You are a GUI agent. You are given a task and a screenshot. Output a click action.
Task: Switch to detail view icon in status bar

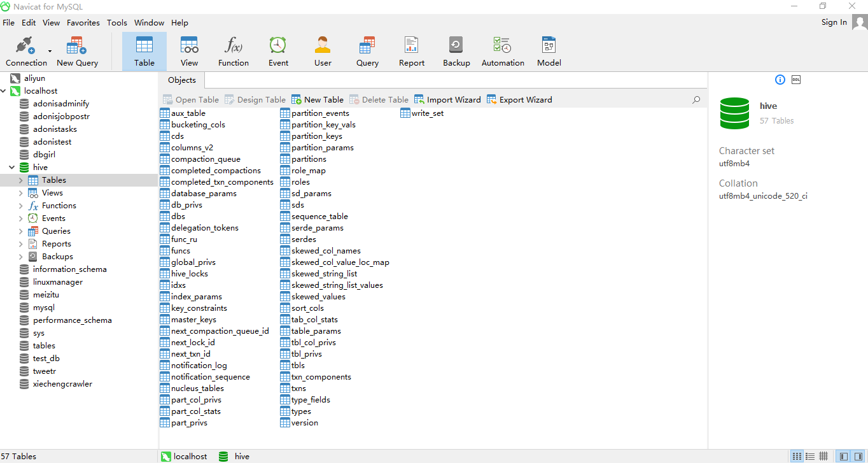coord(810,457)
